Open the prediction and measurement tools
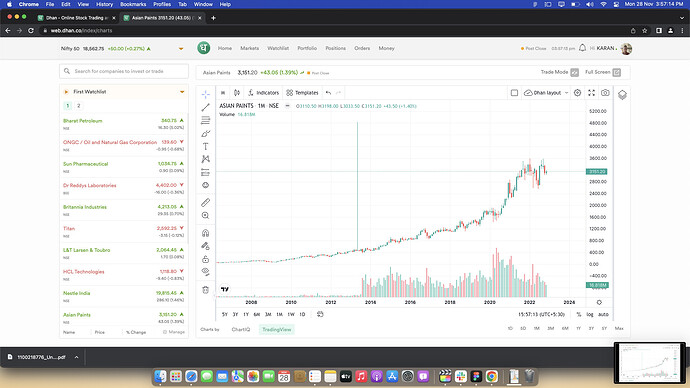This screenshot has width=690, height=388. pyautogui.click(x=206, y=172)
